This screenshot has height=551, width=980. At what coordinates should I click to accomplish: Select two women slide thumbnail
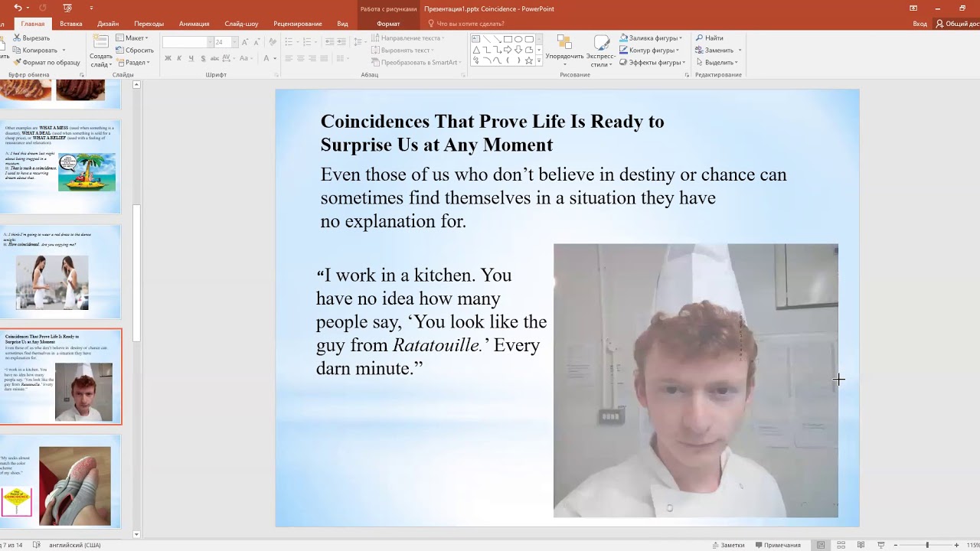pos(60,272)
